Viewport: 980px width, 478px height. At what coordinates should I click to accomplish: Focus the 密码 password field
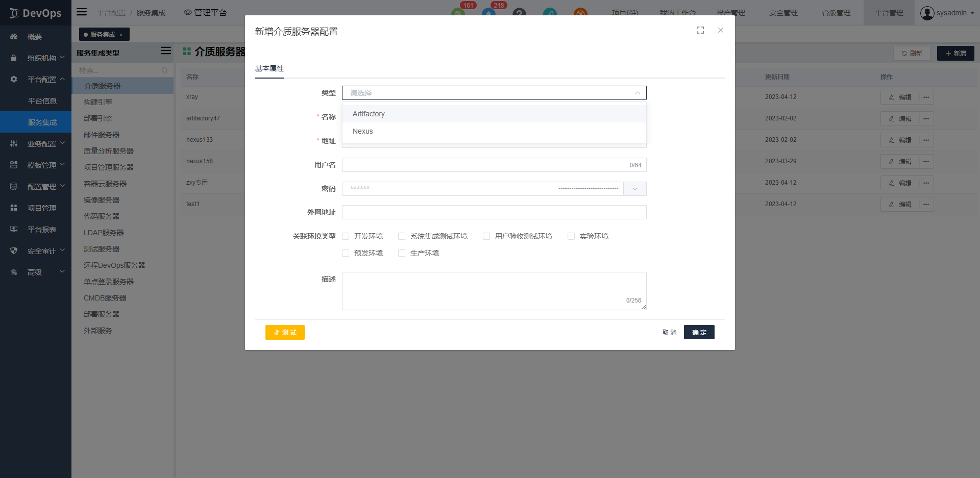pyautogui.click(x=483, y=189)
